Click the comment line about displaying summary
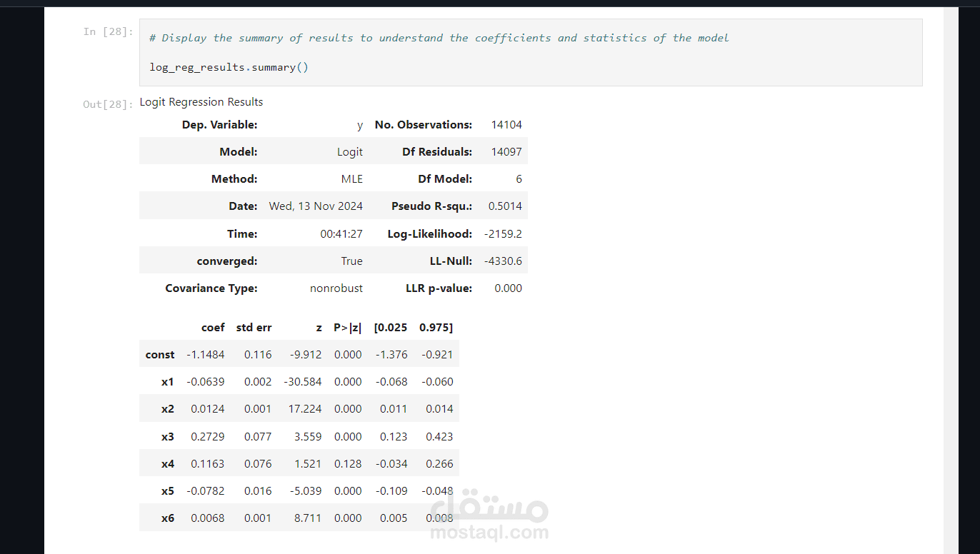Screen dimensions: 980x554 coord(439,38)
